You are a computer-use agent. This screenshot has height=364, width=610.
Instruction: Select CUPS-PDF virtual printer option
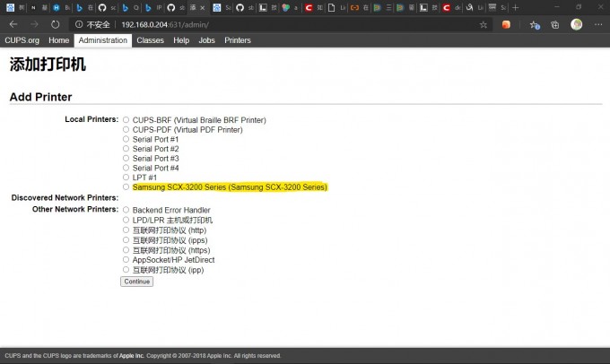(x=126, y=129)
